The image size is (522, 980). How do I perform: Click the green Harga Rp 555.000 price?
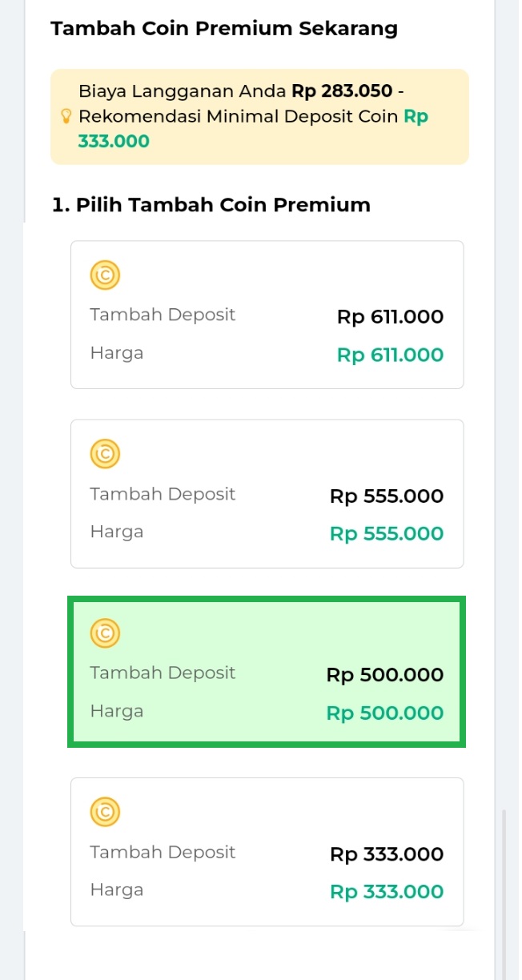click(387, 534)
